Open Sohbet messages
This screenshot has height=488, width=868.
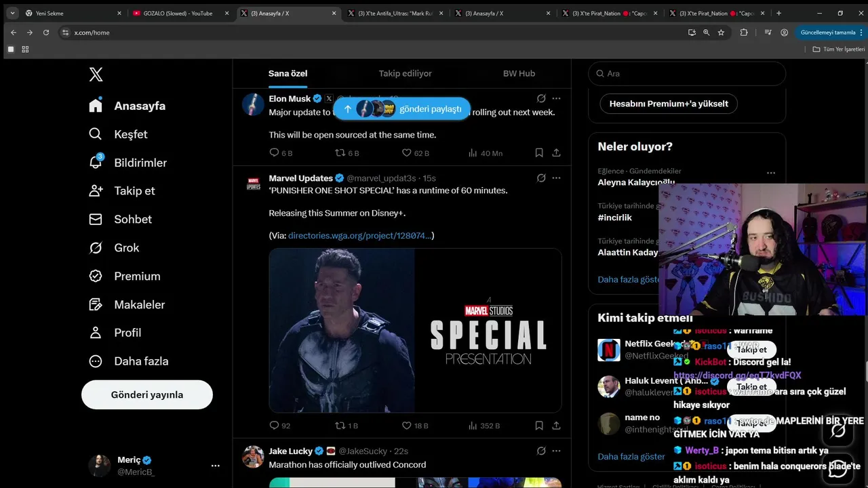click(x=120, y=219)
